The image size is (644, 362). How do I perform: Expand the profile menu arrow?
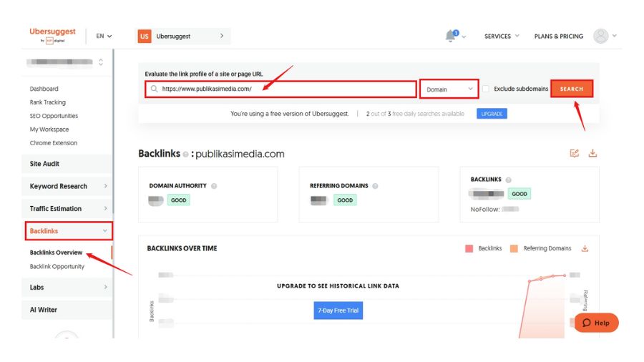(615, 36)
